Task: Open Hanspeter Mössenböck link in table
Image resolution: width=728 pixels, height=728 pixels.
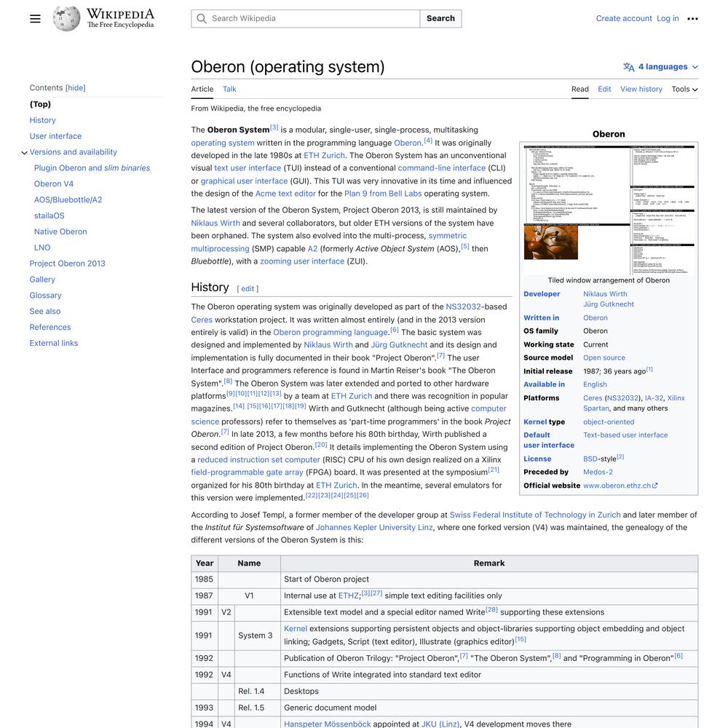Action: (328, 724)
